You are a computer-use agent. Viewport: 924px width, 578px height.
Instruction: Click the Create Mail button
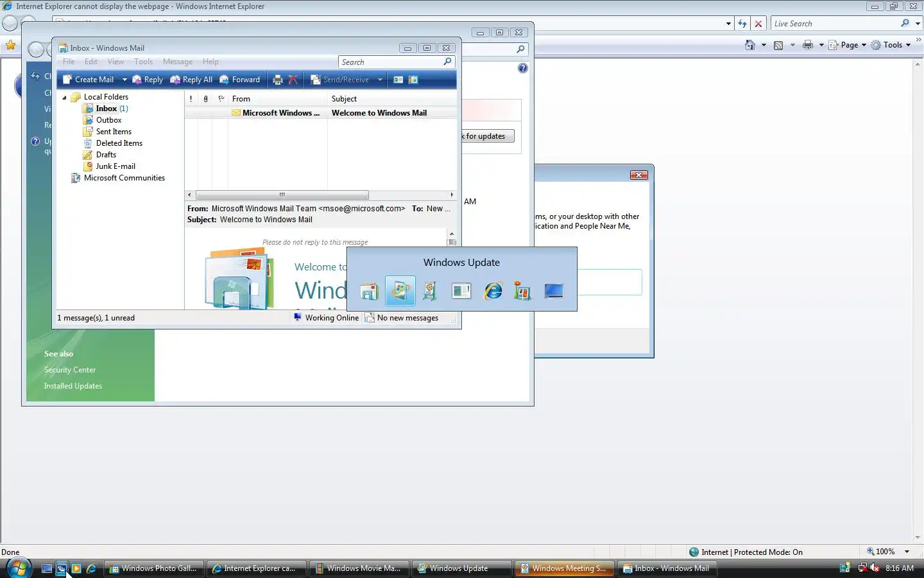coord(88,80)
